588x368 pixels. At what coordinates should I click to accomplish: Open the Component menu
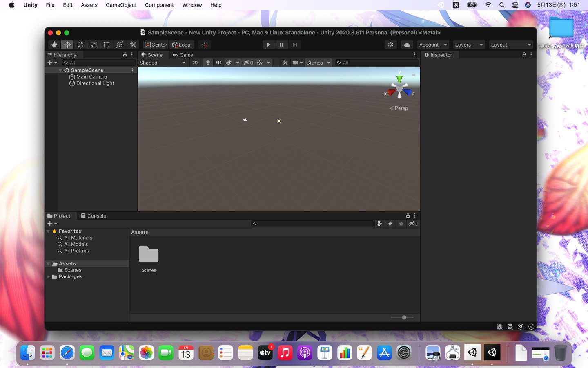click(x=159, y=5)
